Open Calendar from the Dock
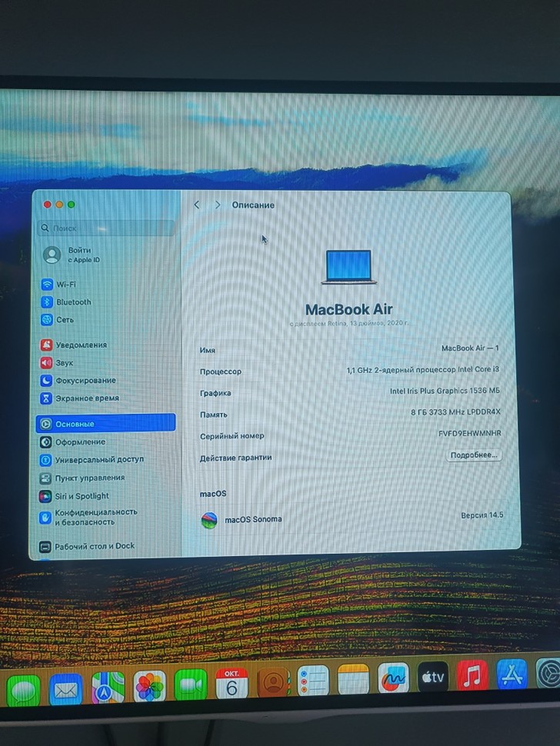The width and height of the screenshot is (560, 746). coord(232,683)
